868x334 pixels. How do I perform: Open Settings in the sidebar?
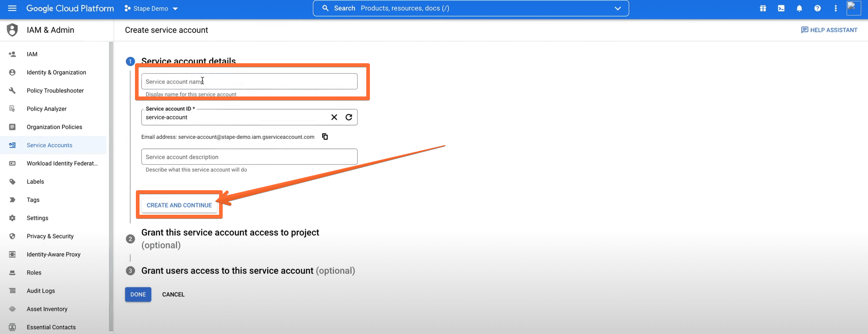(37, 218)
